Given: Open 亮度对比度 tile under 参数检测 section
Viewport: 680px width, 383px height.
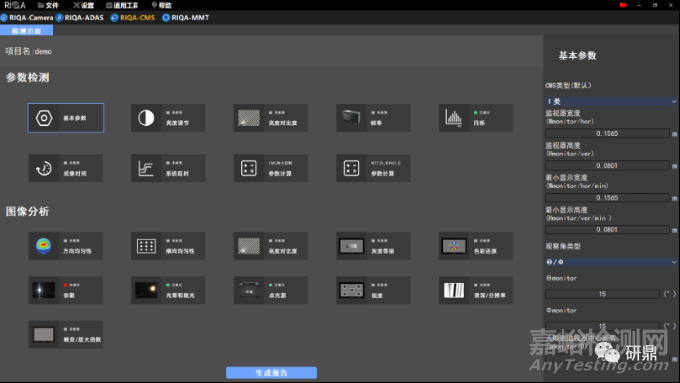Looking at the screenshot, I should [271, 118].
